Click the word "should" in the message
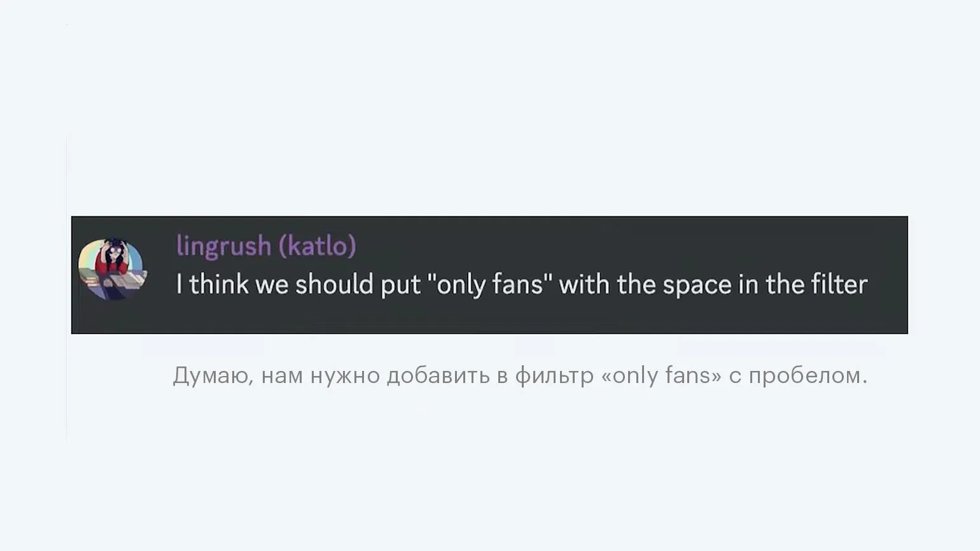 (333, 284)
